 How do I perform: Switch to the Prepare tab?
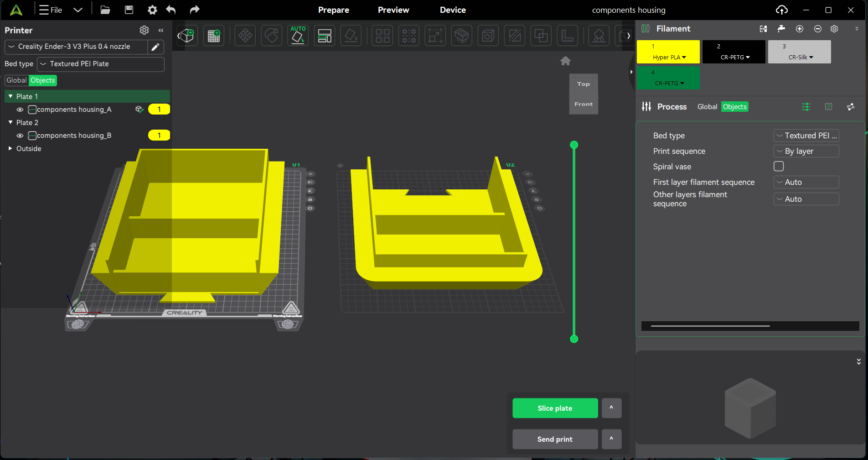pos(333,10)
